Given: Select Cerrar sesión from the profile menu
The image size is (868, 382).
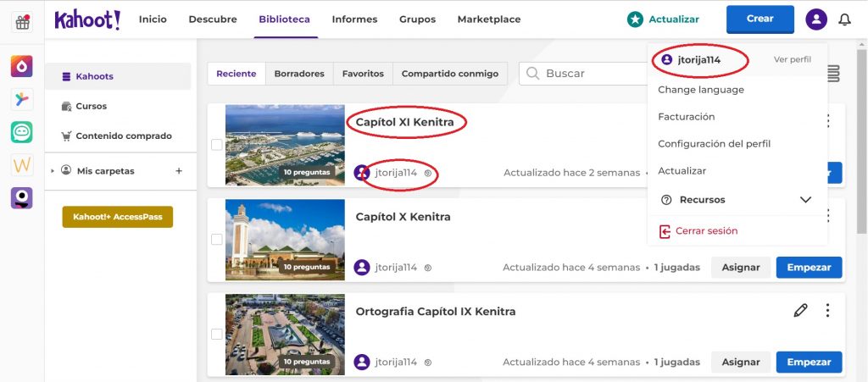Looking at the screenshot, I should [705, 230].
